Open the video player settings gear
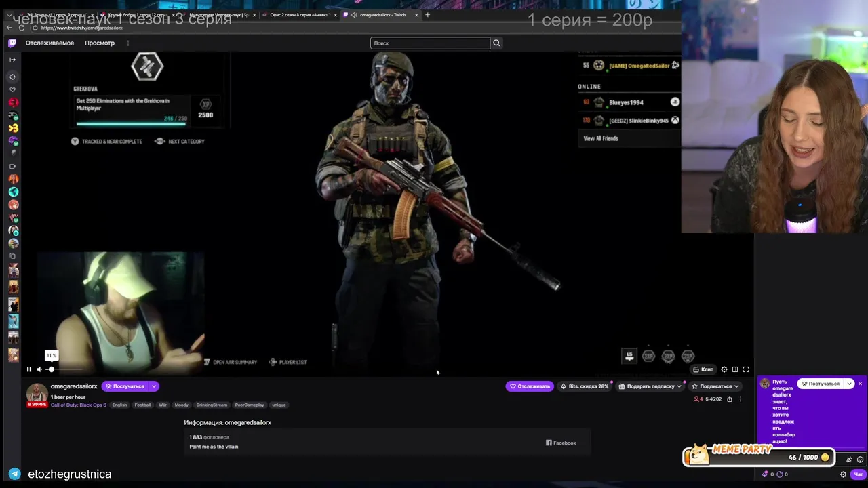Screen dimensions: 868x488 (724, 369)
